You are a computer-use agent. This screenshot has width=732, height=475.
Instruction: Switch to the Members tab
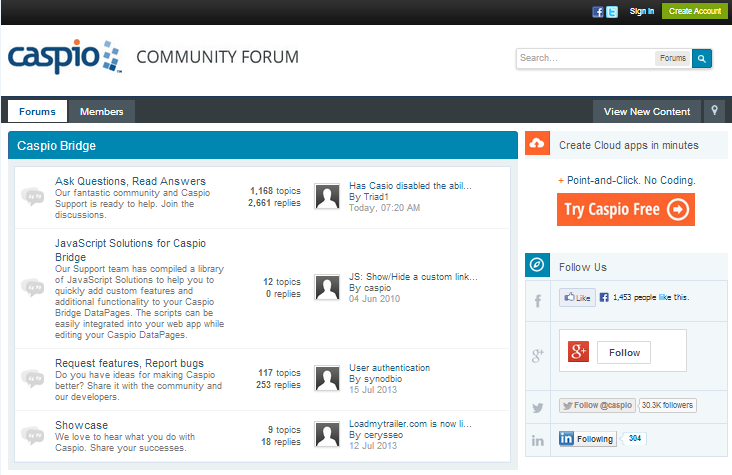[x=101, y=111]
